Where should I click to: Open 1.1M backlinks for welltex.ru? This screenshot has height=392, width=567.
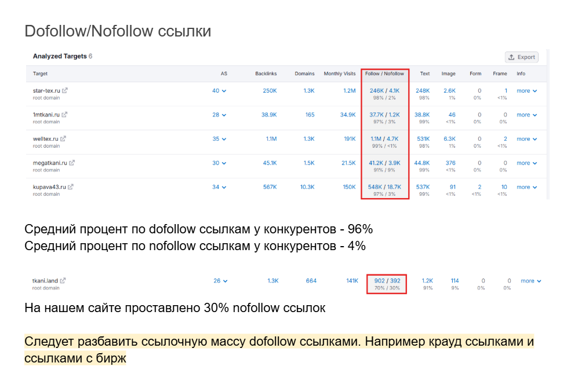coord(271,139)
